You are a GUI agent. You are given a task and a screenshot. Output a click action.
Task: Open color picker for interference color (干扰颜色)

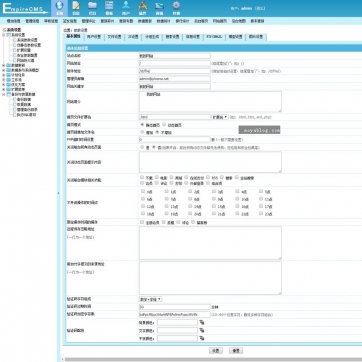[202, 338]
